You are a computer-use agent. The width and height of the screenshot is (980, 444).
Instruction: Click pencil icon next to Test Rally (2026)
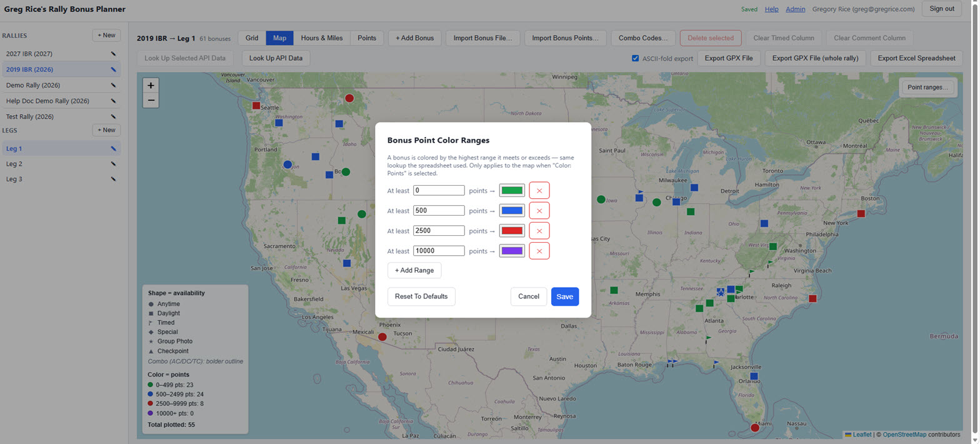point(113,117)
